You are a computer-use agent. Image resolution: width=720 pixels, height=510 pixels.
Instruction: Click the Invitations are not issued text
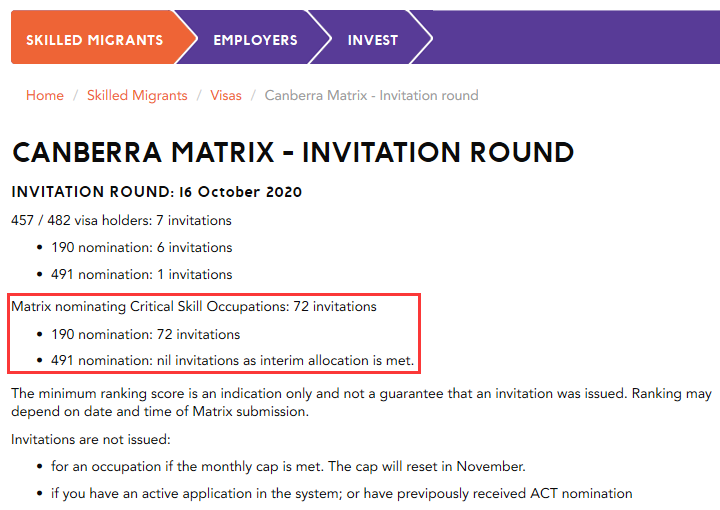pos(90,439)
